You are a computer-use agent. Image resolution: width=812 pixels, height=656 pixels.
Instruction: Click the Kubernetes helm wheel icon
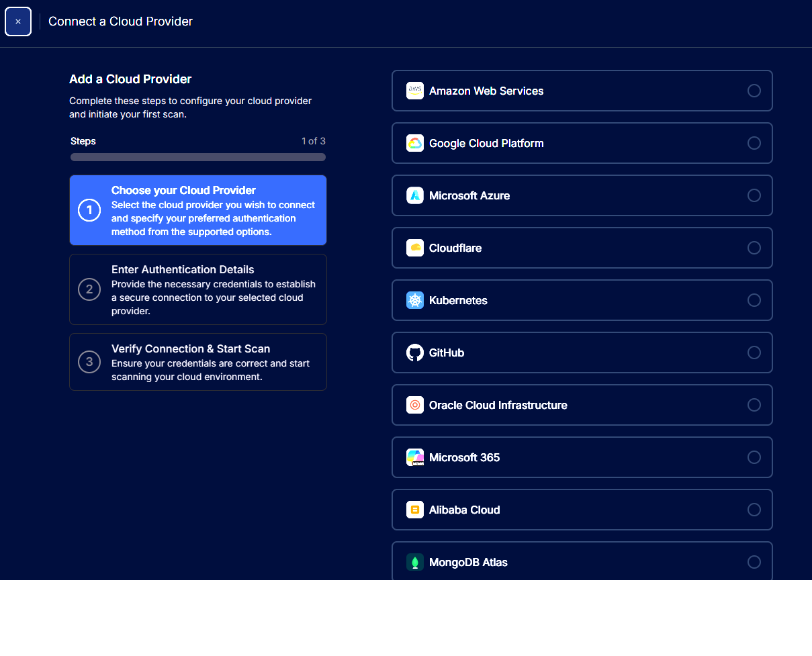415,300
